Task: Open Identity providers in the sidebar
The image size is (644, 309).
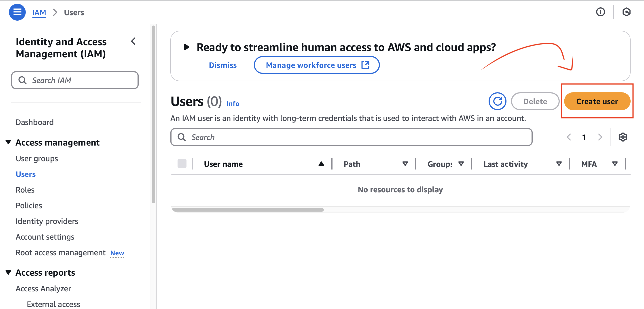Action: point(47,221)
